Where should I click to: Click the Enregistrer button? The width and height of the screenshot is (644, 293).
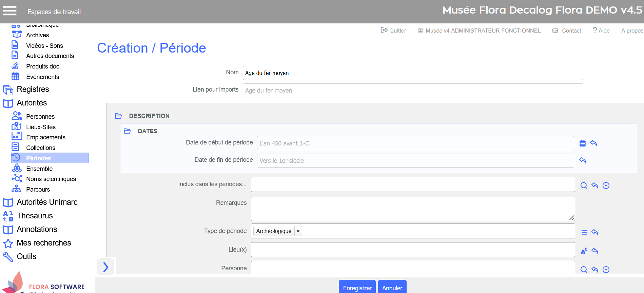357,288
